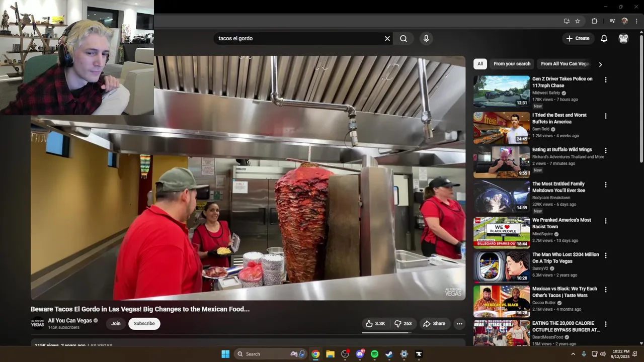Dislike the video with thumbs down
The image size is (644, 362).
coord(403,324)
